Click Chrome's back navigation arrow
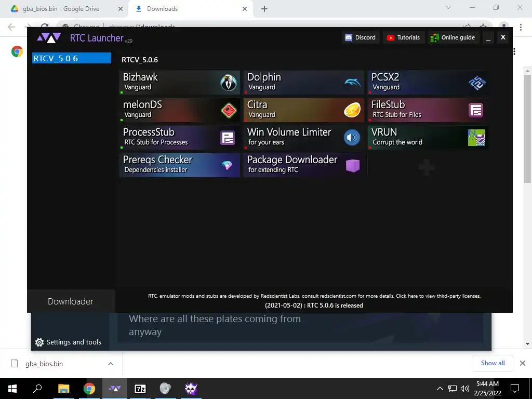Screen dimensions: 532x399 (x=11, y=27)
